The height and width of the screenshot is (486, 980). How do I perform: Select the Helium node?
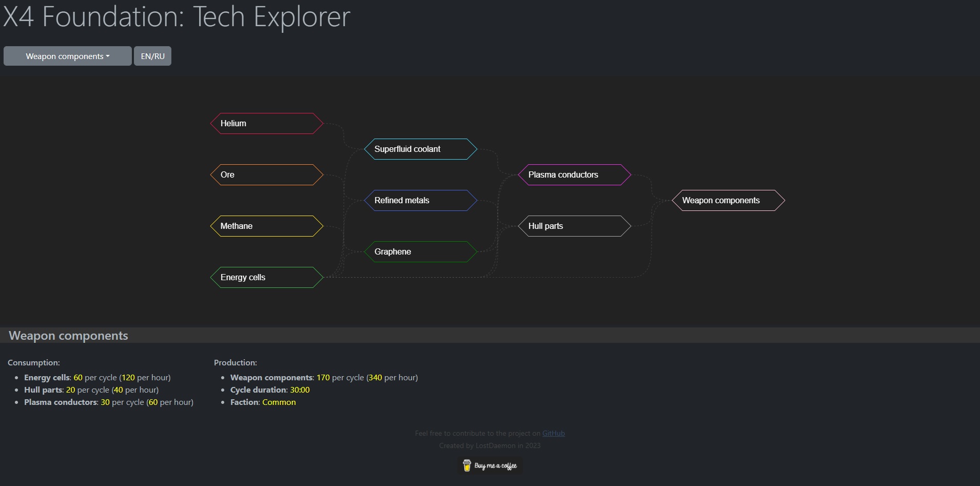(x=267, y=123)
